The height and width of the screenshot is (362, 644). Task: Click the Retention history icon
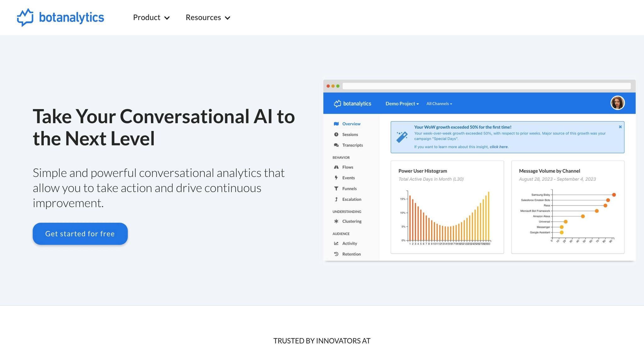[x=336, y=254]
